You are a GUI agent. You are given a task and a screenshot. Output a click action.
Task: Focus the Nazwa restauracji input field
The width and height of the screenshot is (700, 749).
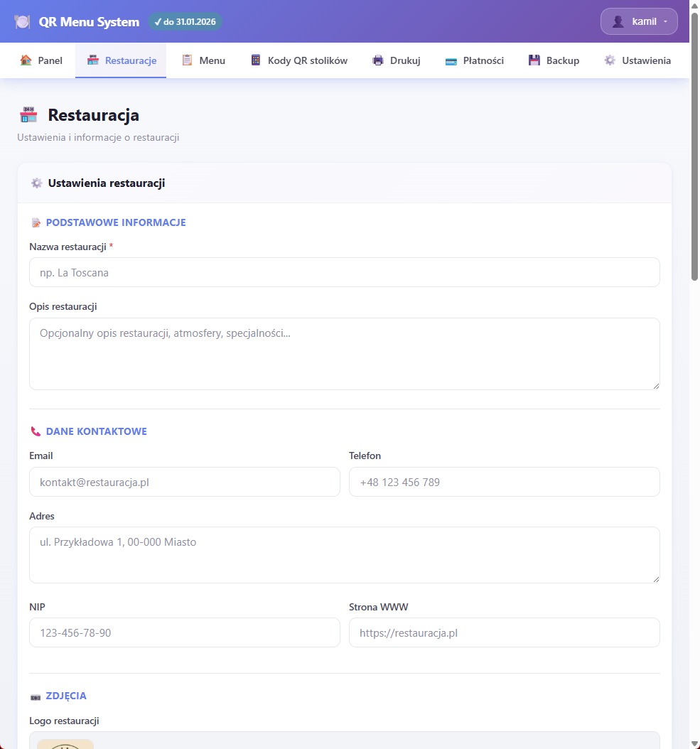pos(344,272)
